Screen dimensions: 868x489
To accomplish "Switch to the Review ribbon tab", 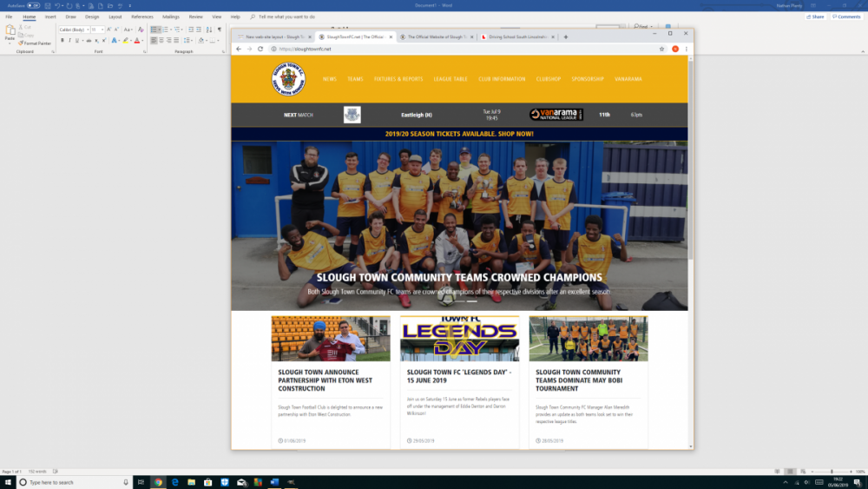I will tap(195, 17).
